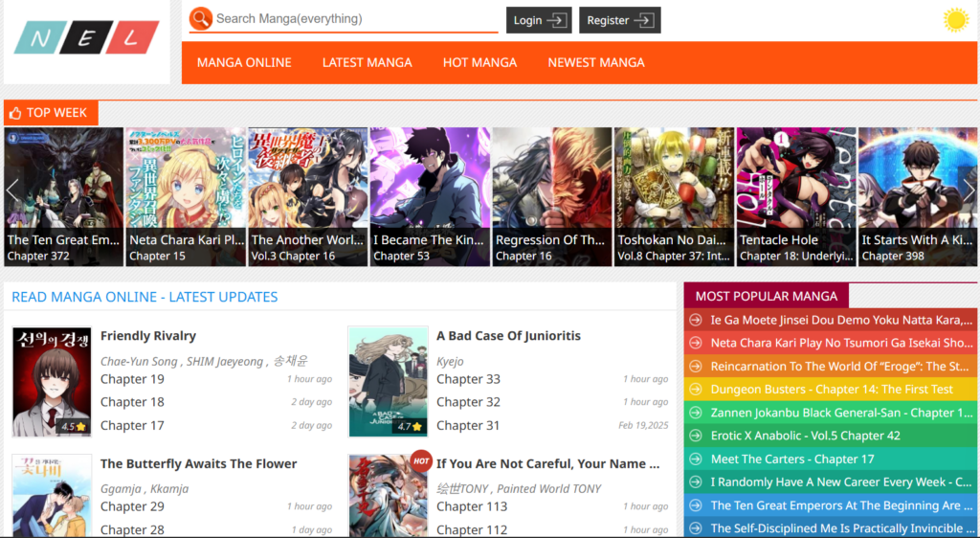980x538 pixels.
Task: Click the carousel previous arrow
Action: click(x=11, y=191)
